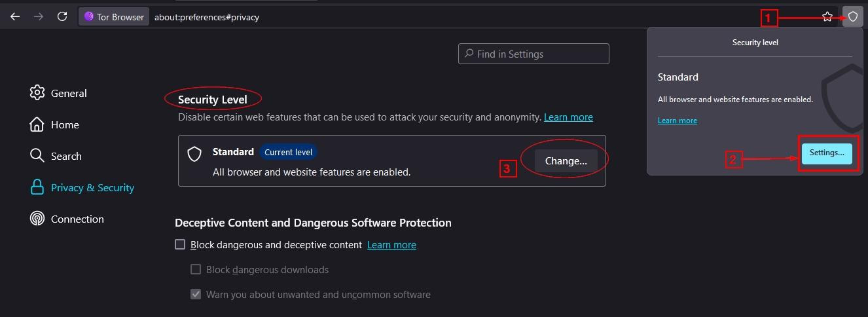The image size is (868, 317).
Task: Go forward using the forward arrow
Action: 39,16
